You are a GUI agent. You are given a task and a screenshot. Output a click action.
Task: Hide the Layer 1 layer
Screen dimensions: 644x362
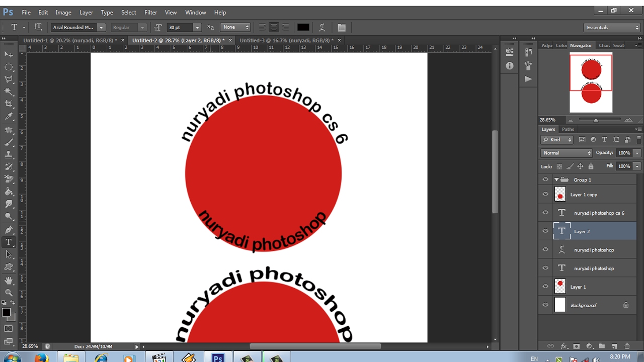coord(545,287)
